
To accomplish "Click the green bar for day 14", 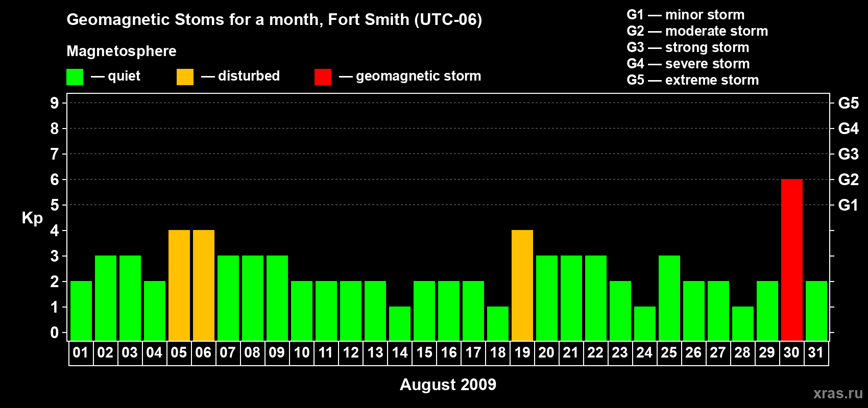I will click(399, 324).
